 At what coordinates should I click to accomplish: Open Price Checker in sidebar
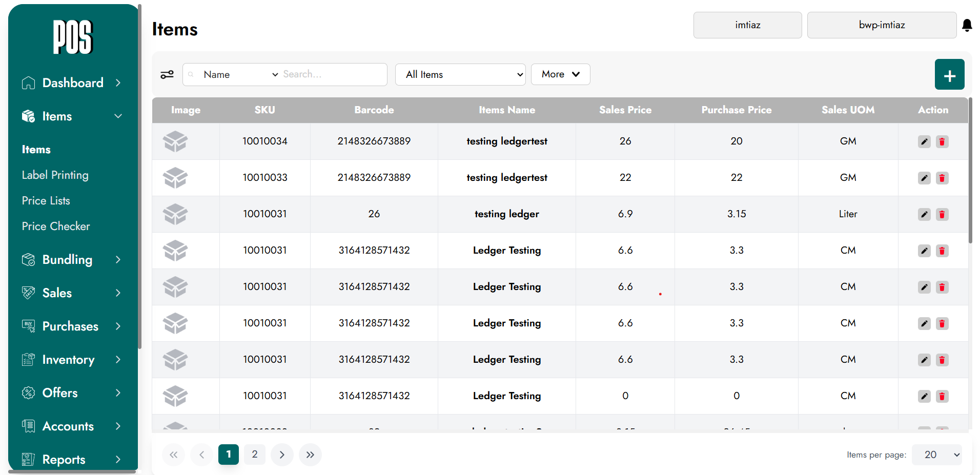coord(56,226)
